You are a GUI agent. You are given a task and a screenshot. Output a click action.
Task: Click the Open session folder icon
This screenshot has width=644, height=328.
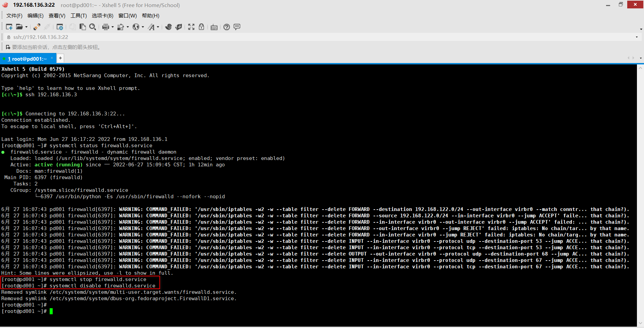19,27
